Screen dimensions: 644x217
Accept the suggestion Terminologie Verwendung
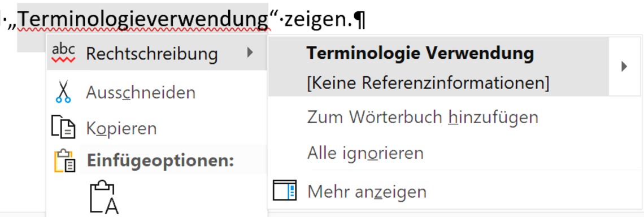pyautogui.click(x=420, y=53)
